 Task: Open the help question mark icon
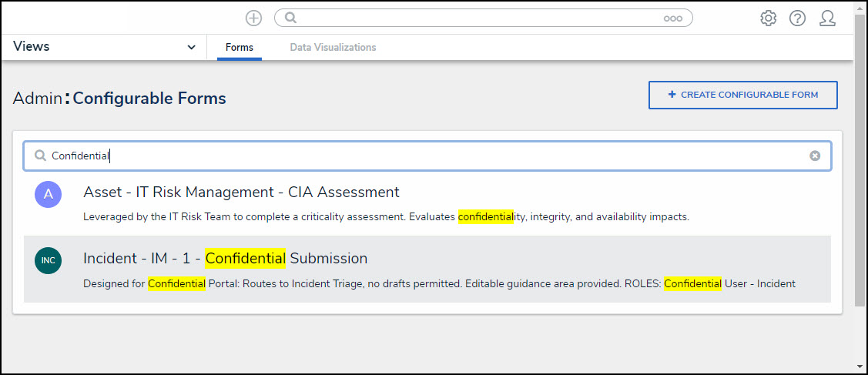pos(797,18)
